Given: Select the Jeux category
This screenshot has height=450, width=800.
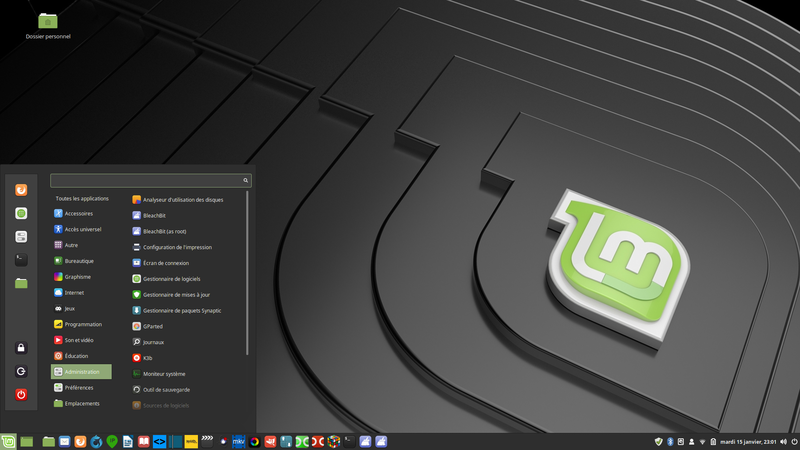Looking at the screenshot, I should click(82, 309).
